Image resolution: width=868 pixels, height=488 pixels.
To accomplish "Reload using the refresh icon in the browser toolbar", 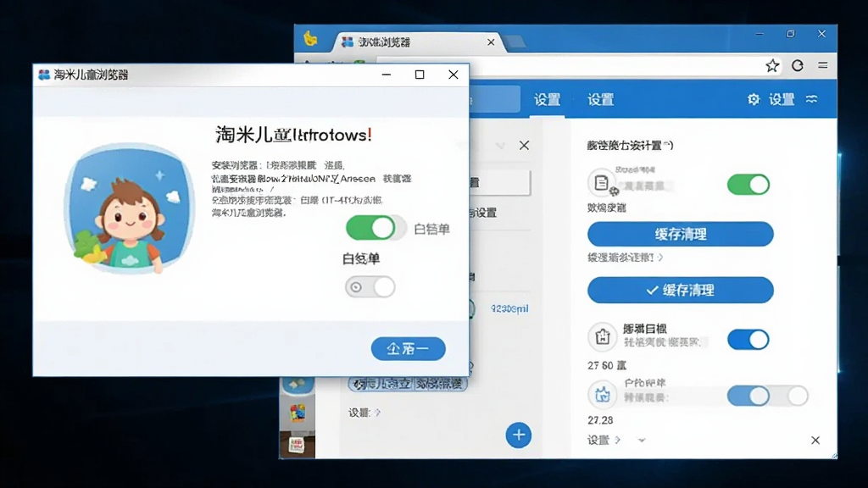I will (x=797, y=66).
